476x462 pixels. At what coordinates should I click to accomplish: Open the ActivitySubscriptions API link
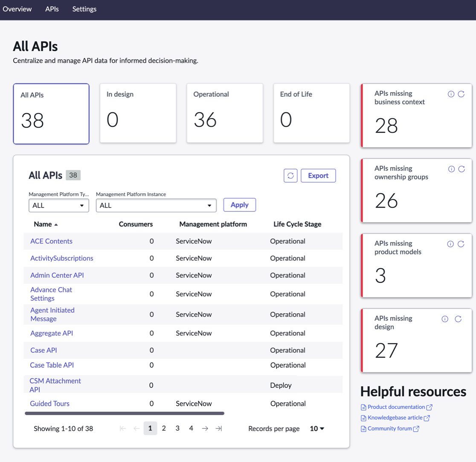[61, 258]
